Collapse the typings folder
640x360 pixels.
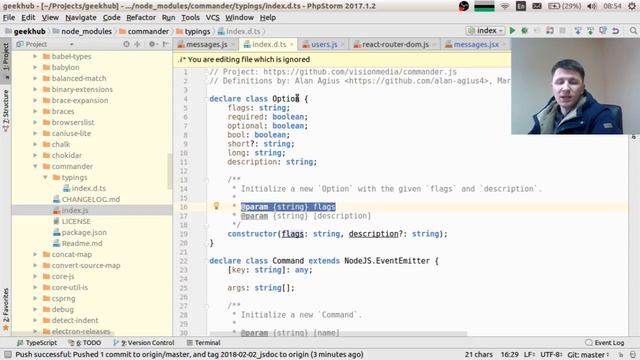point(45,177)
